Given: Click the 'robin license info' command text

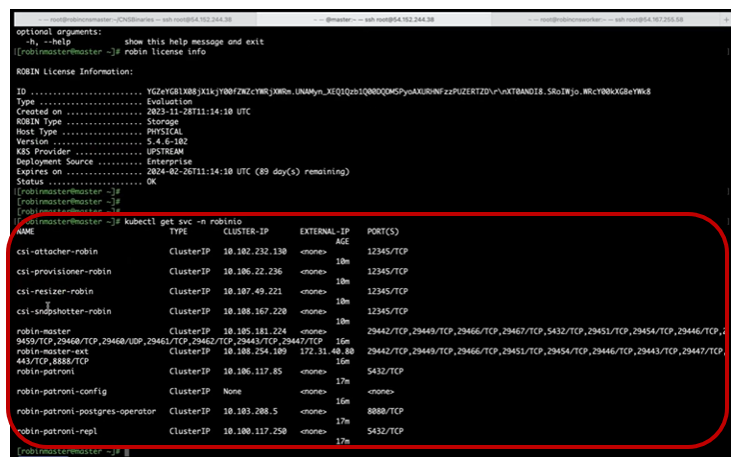Looking at the screenshot, I should tap(165, 52).
